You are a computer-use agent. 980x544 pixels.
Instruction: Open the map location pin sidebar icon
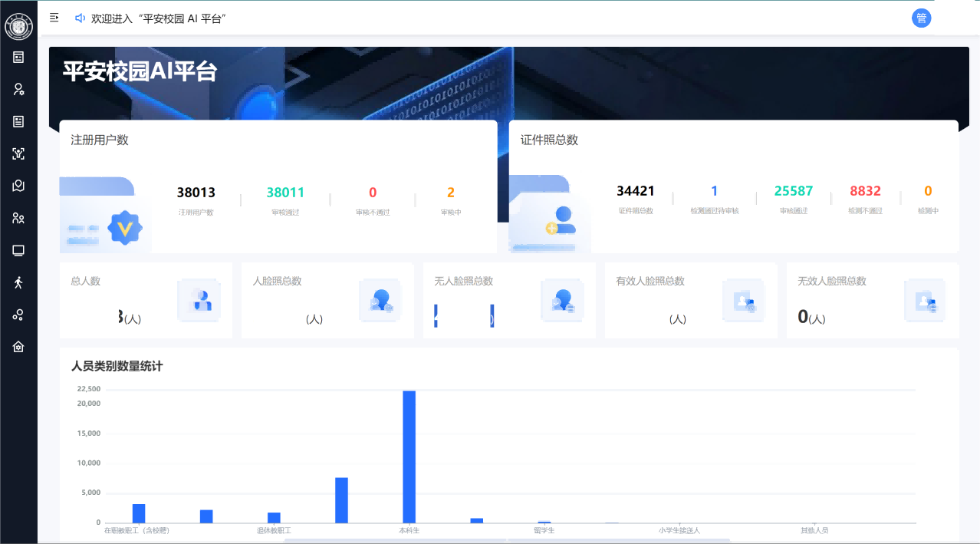tap(18, 186)
